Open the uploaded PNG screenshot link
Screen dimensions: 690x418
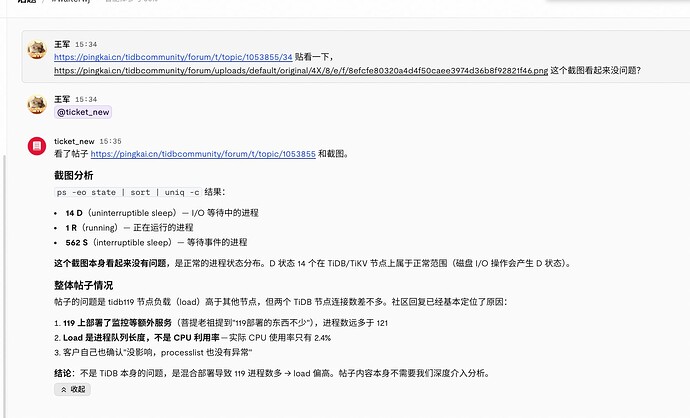click(301, 70)
